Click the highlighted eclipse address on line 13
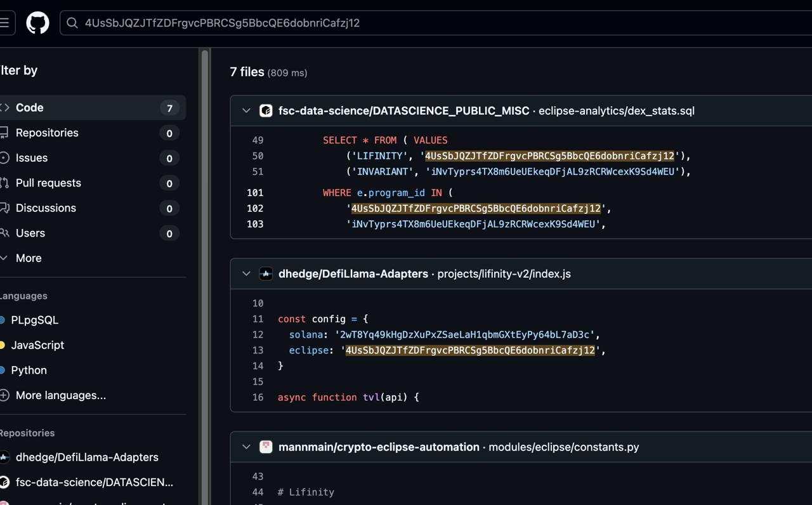The height and width of the screenshot is (505, 812). pyautogui.click(x=470, y=350)
